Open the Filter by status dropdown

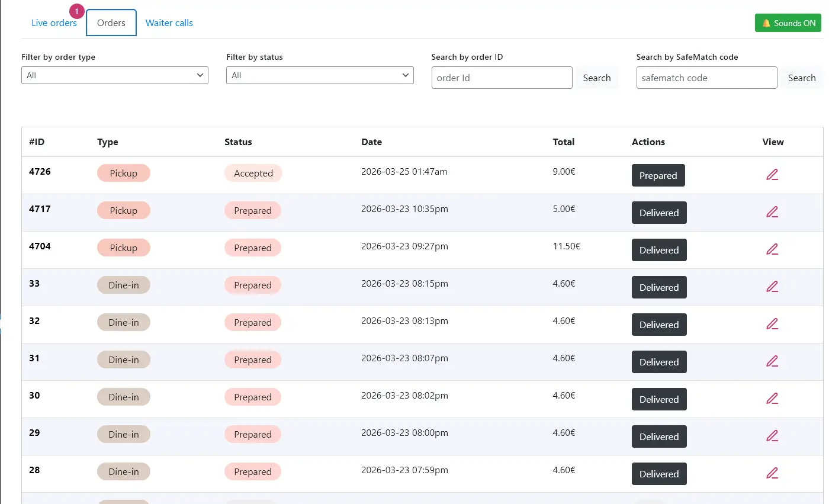[320, 75]
